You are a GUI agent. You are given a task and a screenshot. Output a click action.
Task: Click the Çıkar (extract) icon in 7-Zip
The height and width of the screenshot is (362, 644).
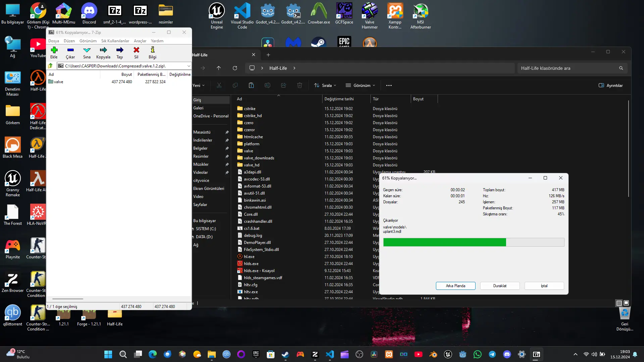[70, 53]
